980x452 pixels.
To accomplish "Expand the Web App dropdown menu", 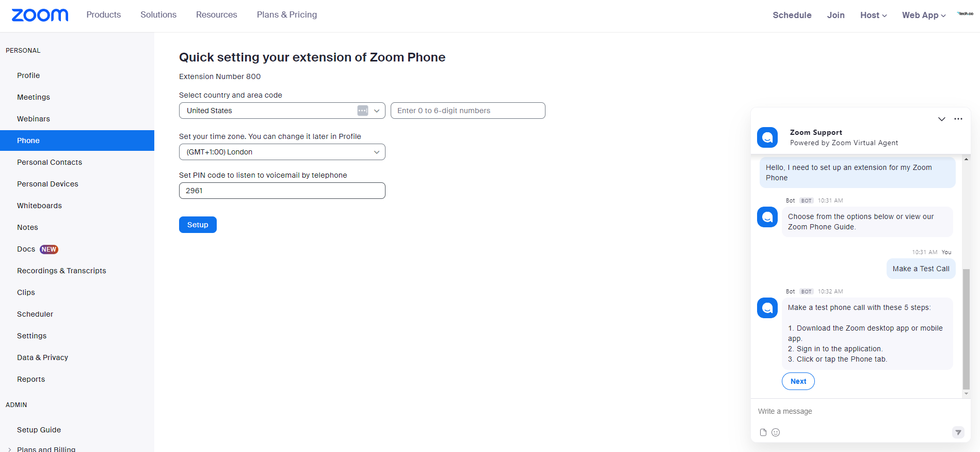I will (x=924, y=15).
